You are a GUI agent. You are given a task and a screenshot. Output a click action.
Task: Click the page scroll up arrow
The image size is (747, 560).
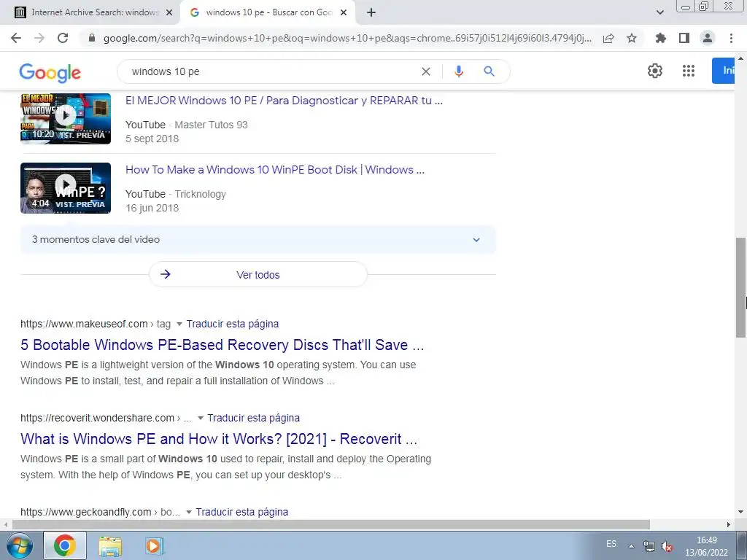pos(741,58)
